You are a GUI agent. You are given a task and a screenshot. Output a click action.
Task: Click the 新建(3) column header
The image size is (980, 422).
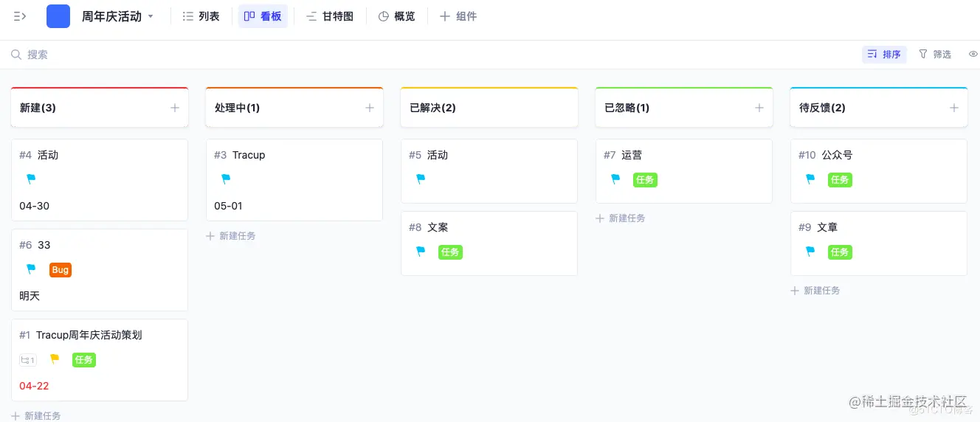(x=100, y=108)
